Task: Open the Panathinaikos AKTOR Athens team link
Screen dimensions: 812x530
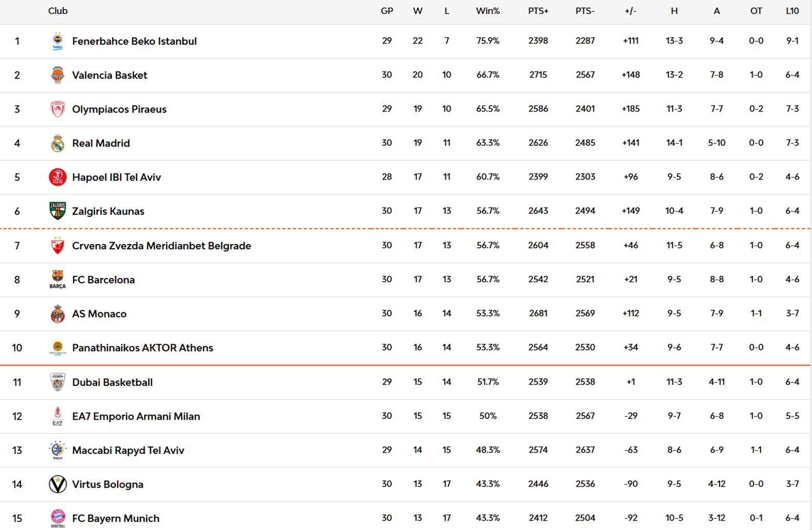Action: pyautogui.click(x=142, y=348)
